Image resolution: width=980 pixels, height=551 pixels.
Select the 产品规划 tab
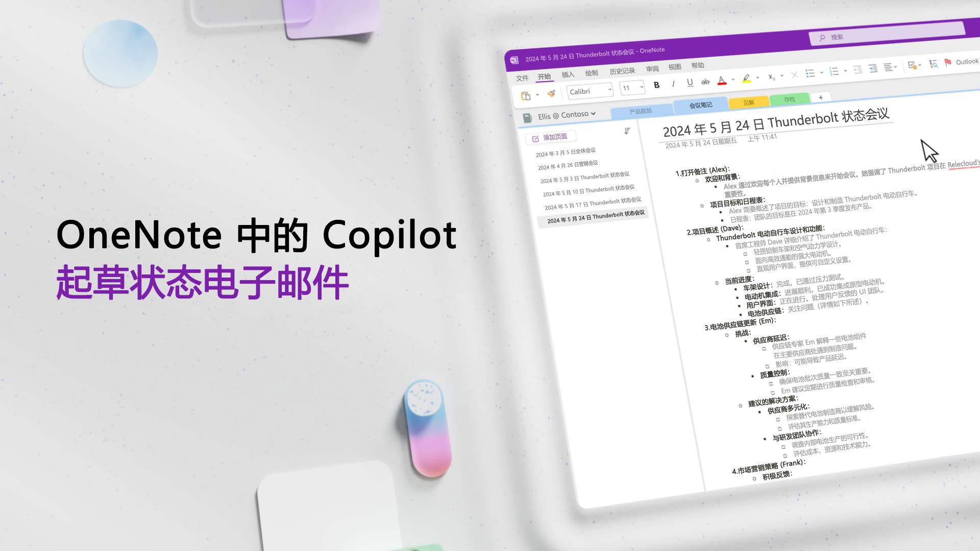(639, 107)
